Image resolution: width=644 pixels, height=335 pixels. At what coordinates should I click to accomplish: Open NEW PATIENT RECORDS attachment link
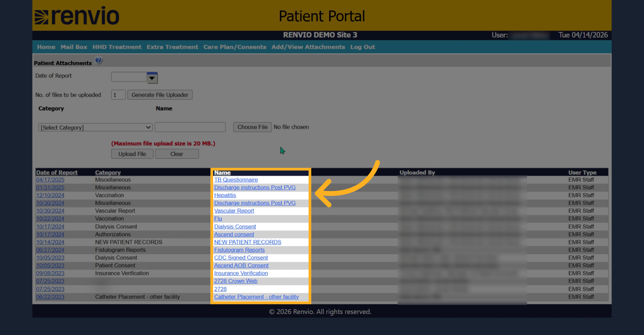pos(248,242)
